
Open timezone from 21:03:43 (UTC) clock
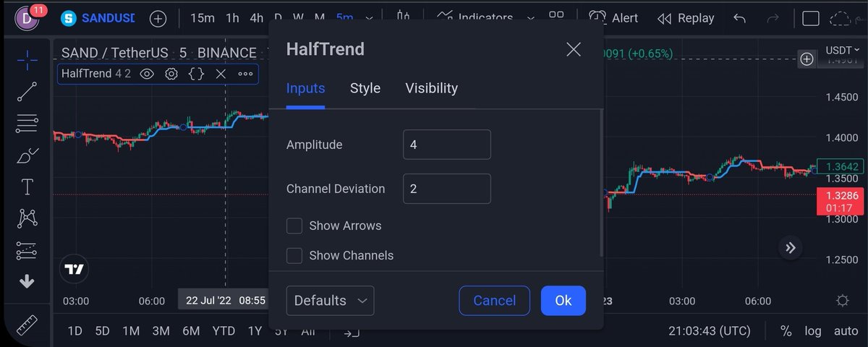711,331
